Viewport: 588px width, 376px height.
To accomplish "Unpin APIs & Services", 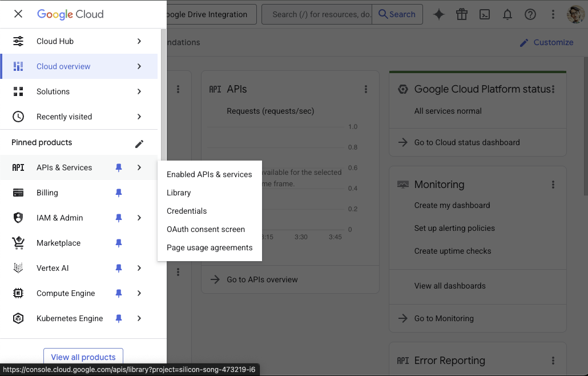I will pos(119,168).
